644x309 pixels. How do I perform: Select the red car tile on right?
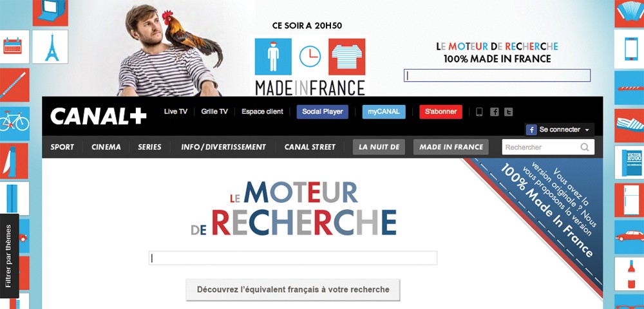point(629,236)
